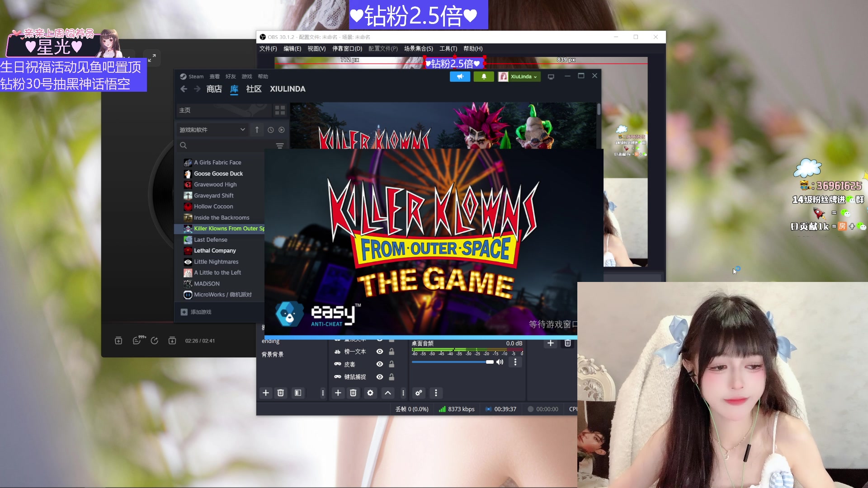
Task: Go back with Steam's back arrow
Action: [x=184, y=89]
